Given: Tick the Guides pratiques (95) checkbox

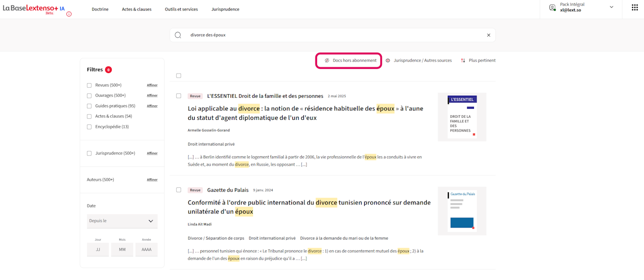Looking at the screenshot, I should click(x=89, y=106).
